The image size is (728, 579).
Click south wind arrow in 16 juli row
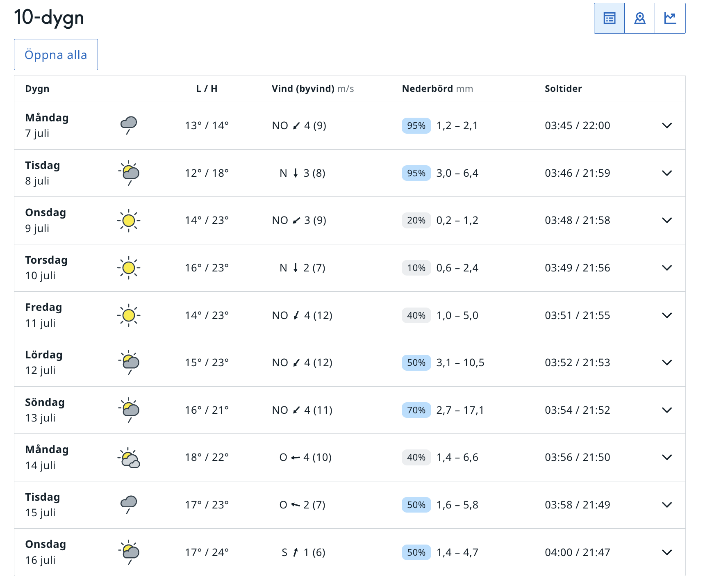(296, 552)
